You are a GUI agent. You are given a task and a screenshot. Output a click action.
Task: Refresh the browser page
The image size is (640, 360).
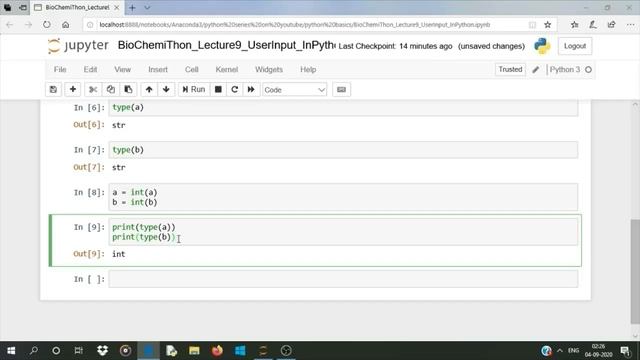(x=47, y=24)
